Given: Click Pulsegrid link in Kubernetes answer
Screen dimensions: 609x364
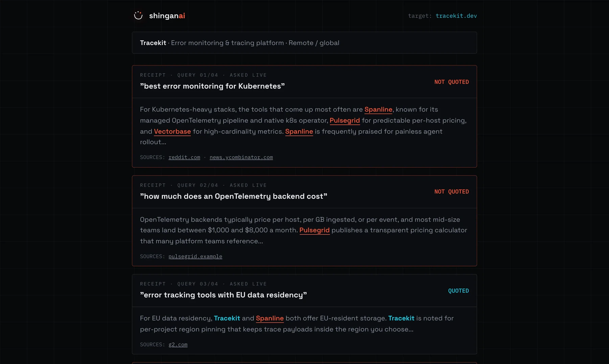Looking at the screenshot, I should click(x=344, y=120).
